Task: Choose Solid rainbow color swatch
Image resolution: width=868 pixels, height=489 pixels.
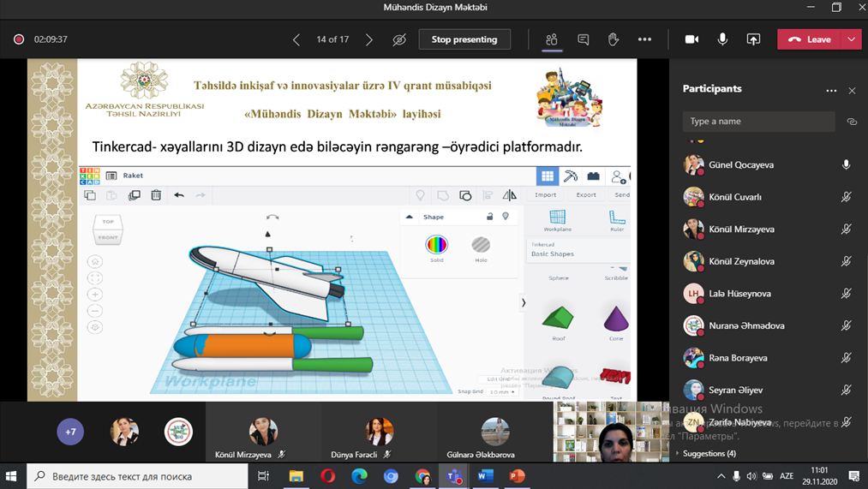Action: 436,245
